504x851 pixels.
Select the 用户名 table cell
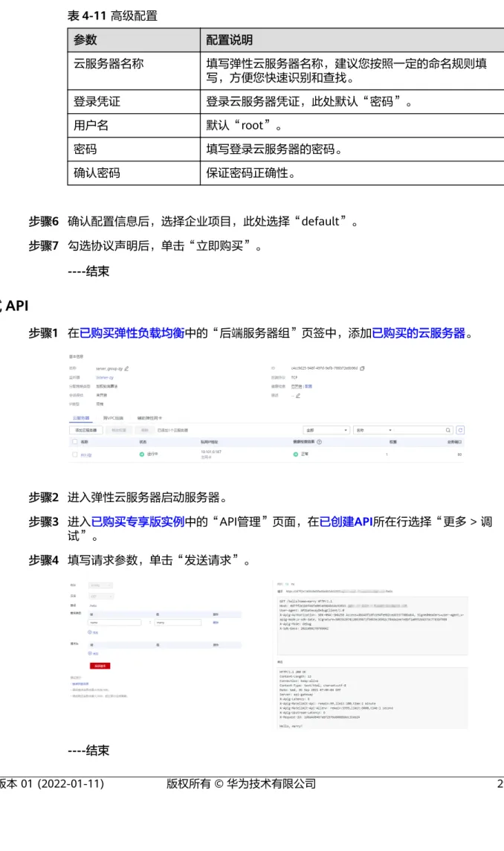click(134, 126)
